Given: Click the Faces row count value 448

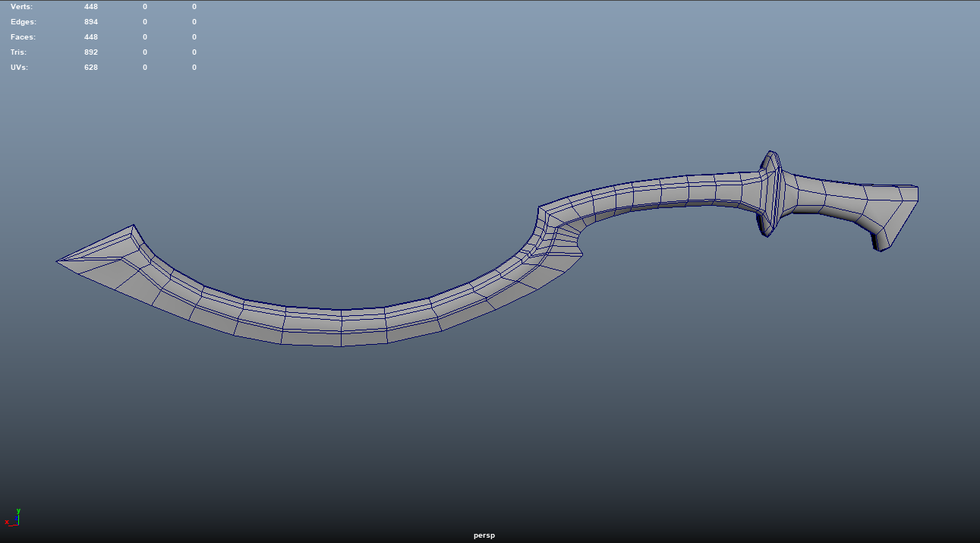Looking at the screenshot, I should [x=91, y=36].
